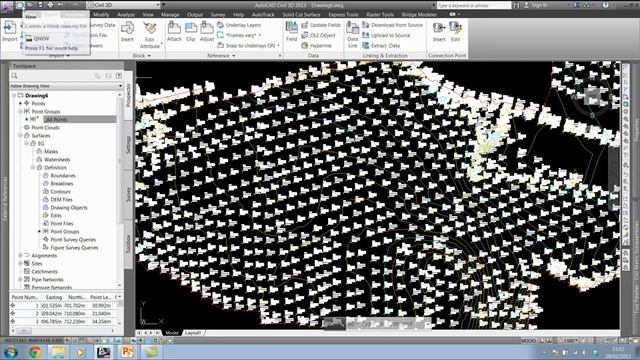Click Edit in the Connection Point panel

[x=455, y=31]
